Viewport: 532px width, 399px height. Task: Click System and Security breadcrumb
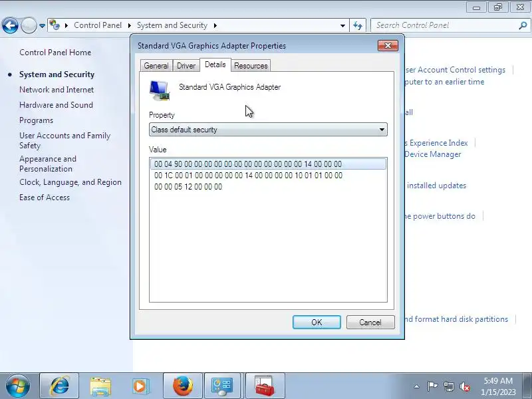pyautogui.click(x=172, y=25)
